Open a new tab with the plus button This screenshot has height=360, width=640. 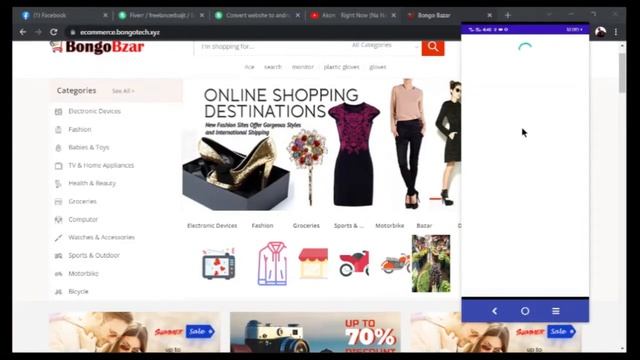[x=508, y=15]
